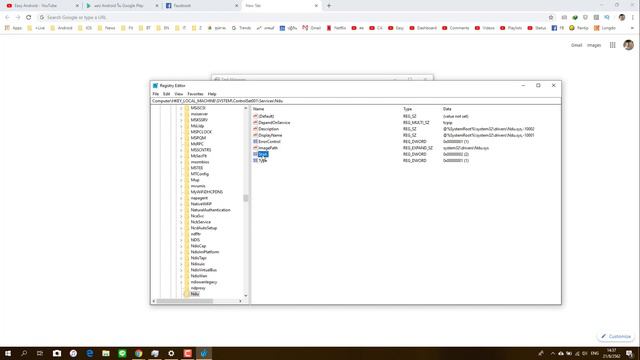The image size is (640, 360).
Task: Select the Type DWORD value entry
Action: (x=262, y=160)
